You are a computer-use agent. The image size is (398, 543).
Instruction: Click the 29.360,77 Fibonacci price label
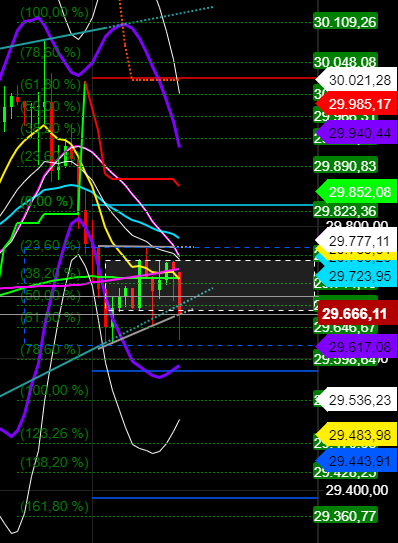click(345, 516)
